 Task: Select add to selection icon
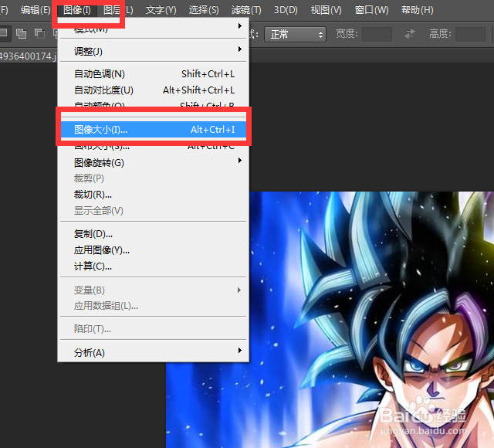(x=21, y=33)
